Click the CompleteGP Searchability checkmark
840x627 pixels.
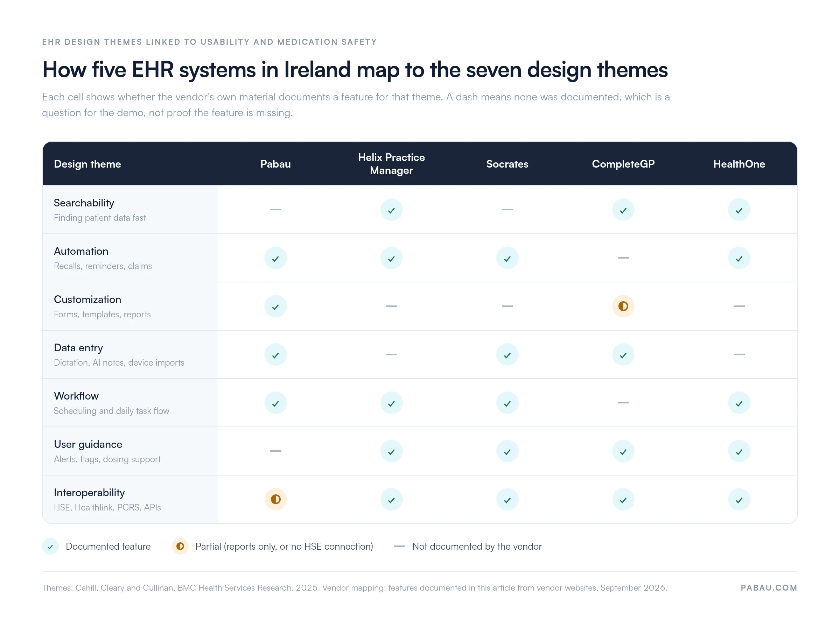(x=623, y=210)
